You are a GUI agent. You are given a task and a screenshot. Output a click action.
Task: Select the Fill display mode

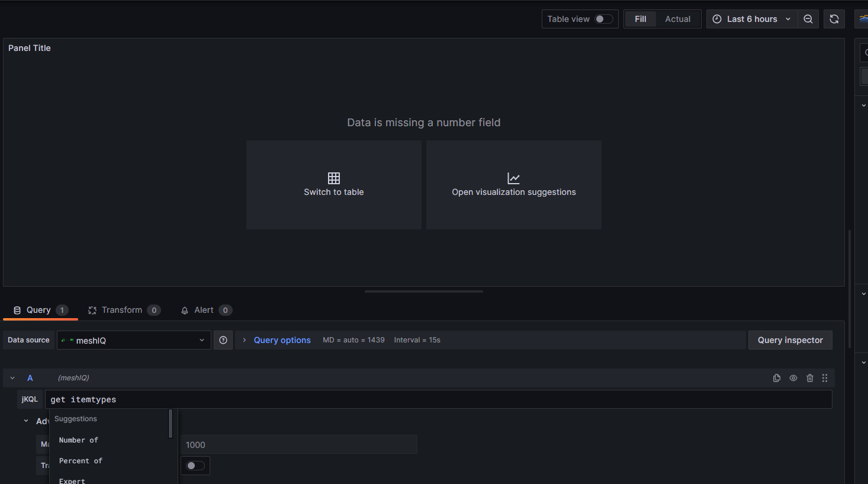coord(641,19)
